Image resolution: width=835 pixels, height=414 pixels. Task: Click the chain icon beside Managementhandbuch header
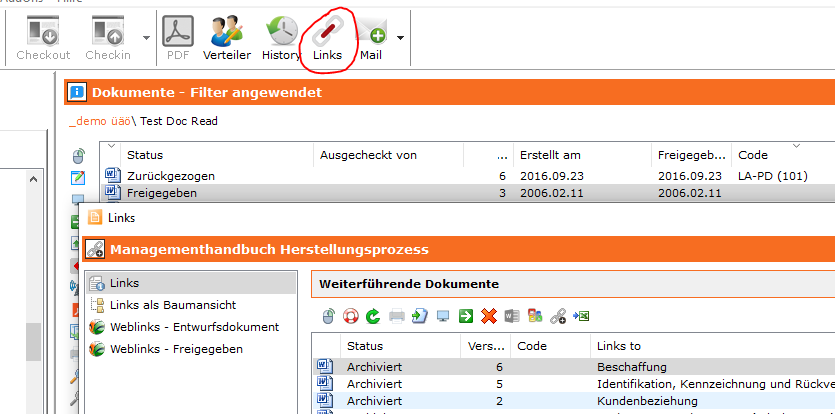(95, 249)
